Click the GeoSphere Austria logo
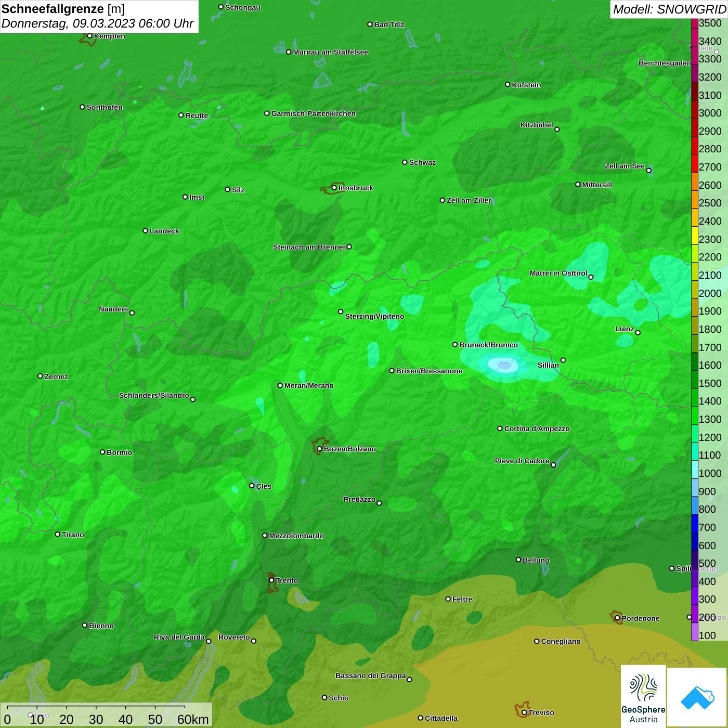 643,696
